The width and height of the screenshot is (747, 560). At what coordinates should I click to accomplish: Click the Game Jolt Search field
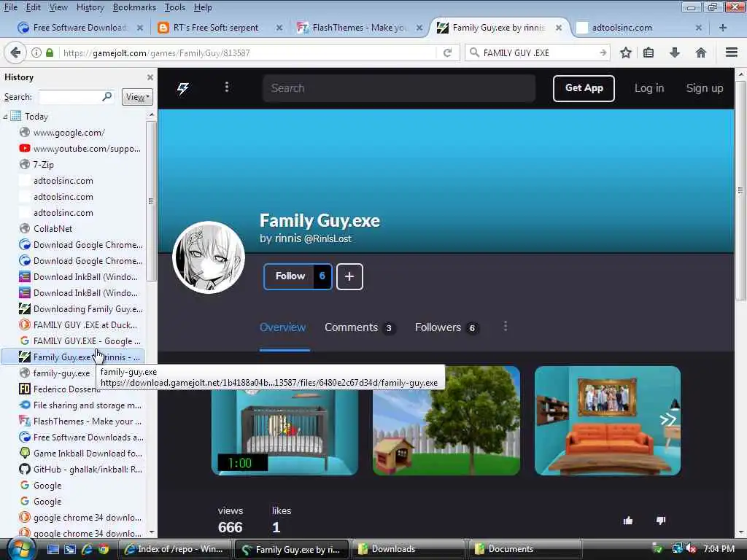[399, 88]
